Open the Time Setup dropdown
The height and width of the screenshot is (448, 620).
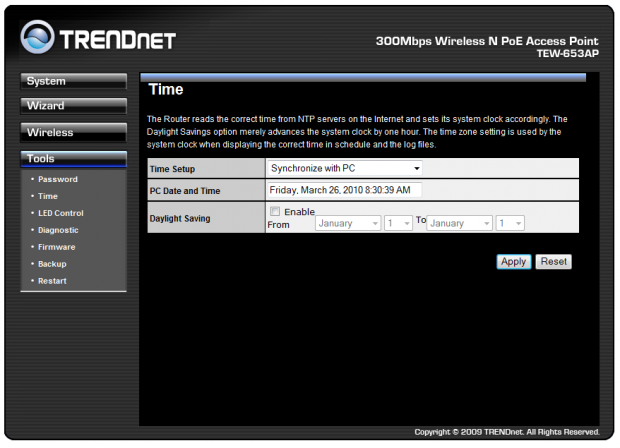(x=345, y=168)
